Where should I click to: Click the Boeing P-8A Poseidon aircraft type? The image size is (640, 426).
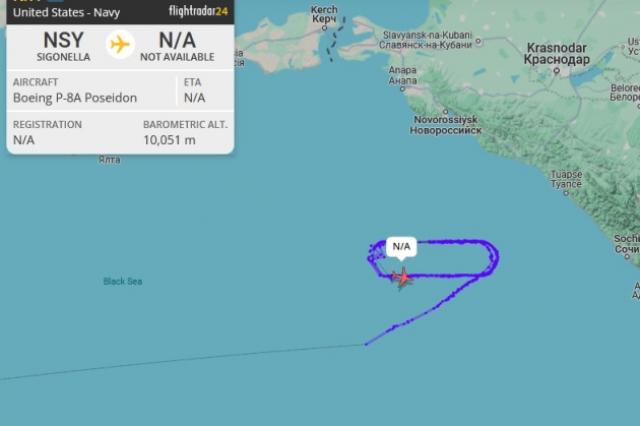75,98
